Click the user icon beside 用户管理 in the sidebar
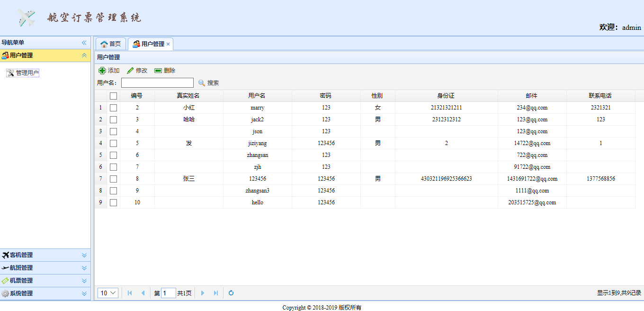The width and height of the screenshot is (644, 311). tap(5, 55)
